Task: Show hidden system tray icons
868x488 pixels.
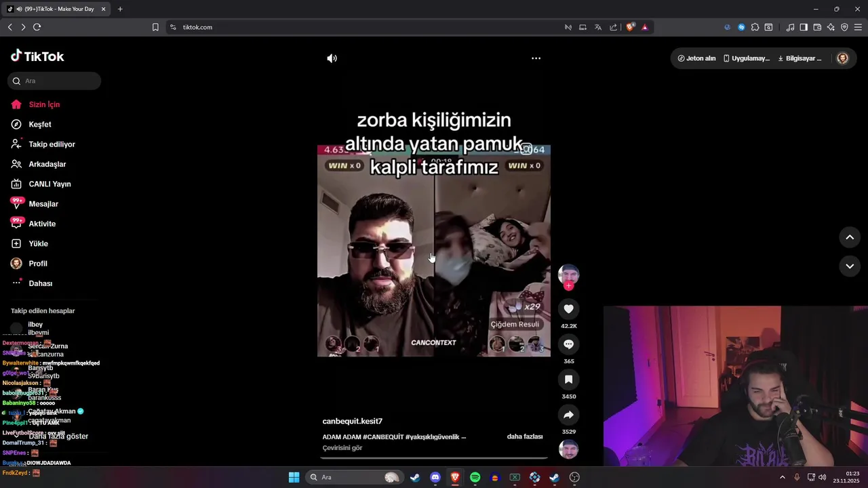Action: point(783,477)
